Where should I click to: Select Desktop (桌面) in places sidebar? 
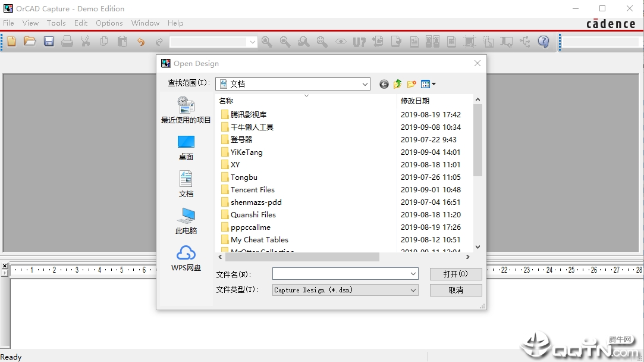tap(186, 148)
